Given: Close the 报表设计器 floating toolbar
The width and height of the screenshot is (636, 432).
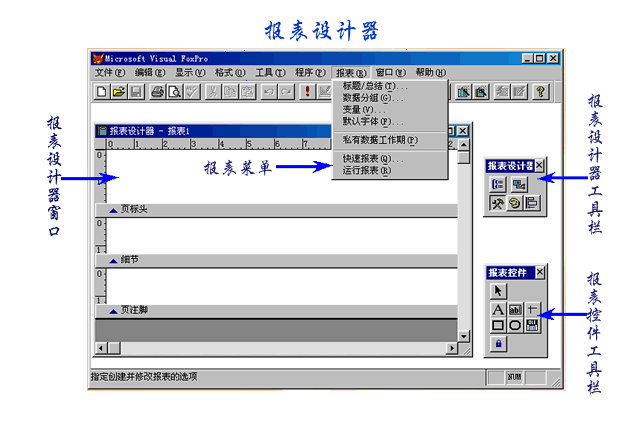Looking at the screenshot, I should (x=539, y=165).
